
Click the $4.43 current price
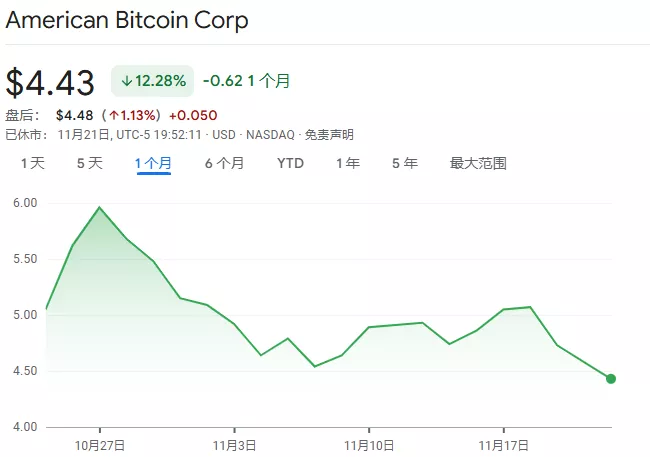(51, 82)
